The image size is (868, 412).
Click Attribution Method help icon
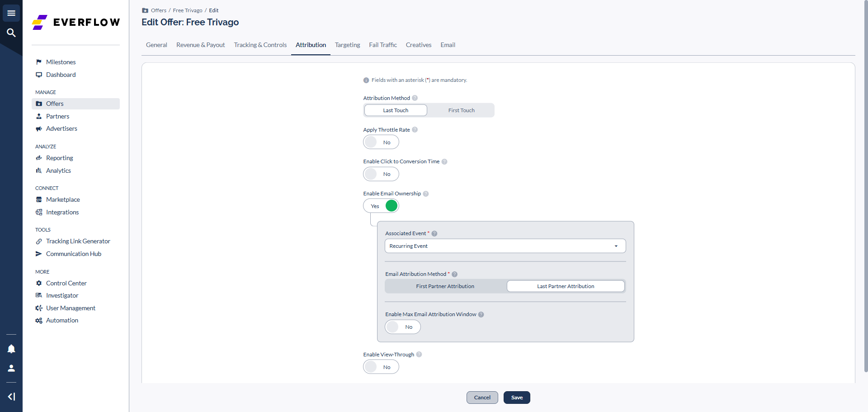[x=415, y=98]
